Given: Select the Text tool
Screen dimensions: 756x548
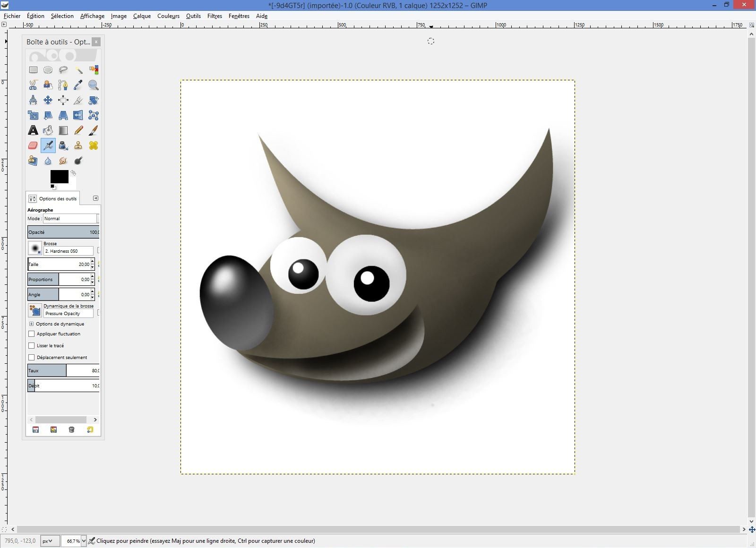Looking at the screenshot, I should click(x=33, y=130).
